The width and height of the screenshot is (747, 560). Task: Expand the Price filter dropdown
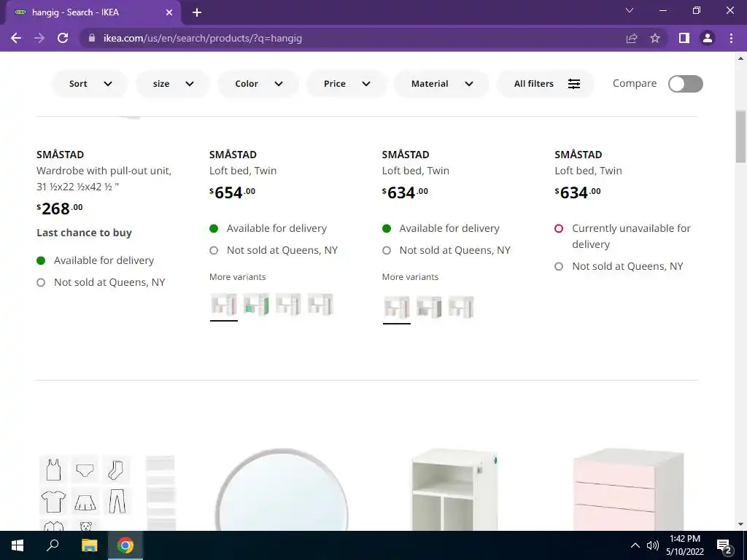pyautogui.click(x=347, y=84)
